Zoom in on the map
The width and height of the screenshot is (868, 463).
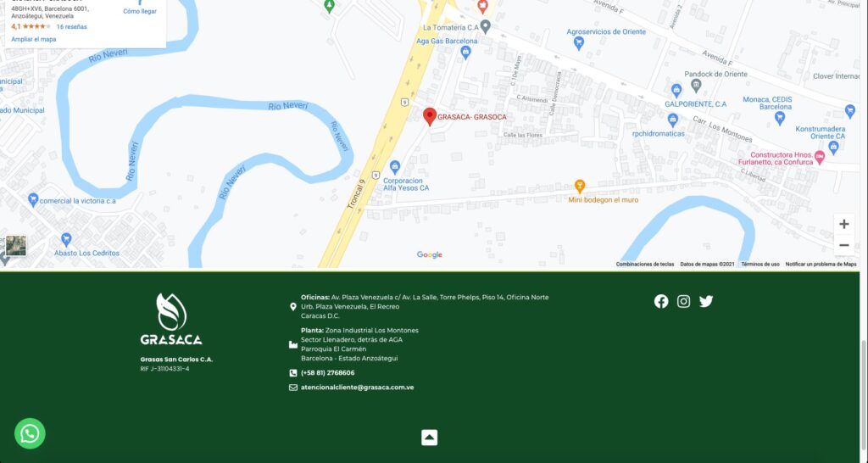click(x=843, y=224)
